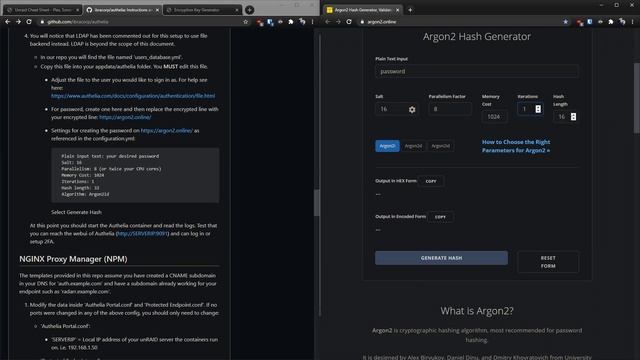Click the 'What is Argon2?' heading
Image resolution: width=640 pixels, height=360 pixels.
(477, 311)
